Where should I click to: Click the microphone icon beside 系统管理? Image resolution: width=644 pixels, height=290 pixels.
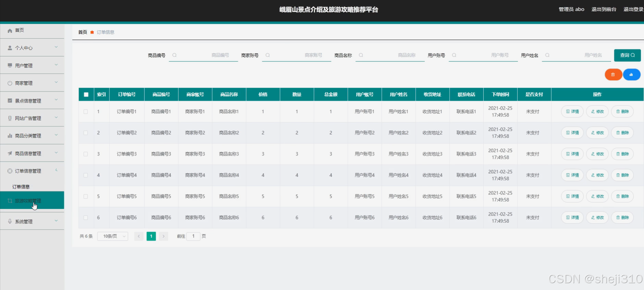coord(10,221)
